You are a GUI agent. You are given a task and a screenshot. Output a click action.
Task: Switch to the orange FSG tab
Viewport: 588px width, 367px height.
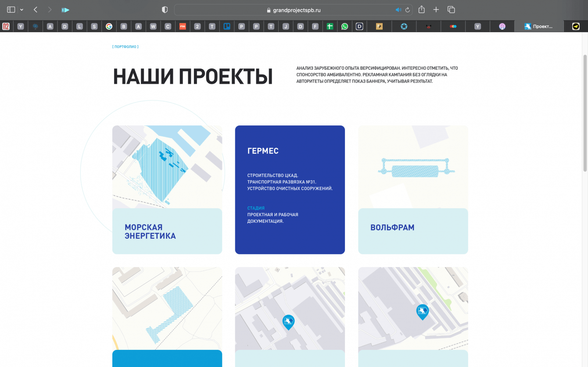183,26
